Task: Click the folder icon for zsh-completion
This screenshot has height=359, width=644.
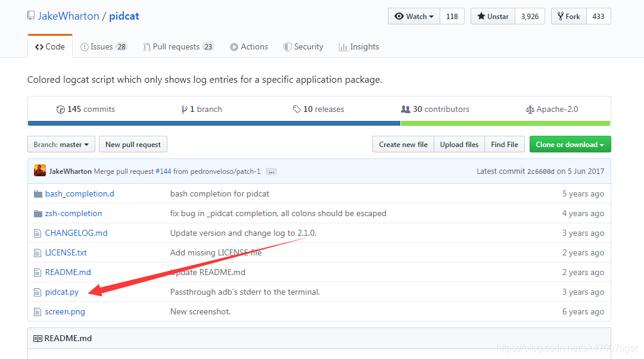Action: click(38, 214)
